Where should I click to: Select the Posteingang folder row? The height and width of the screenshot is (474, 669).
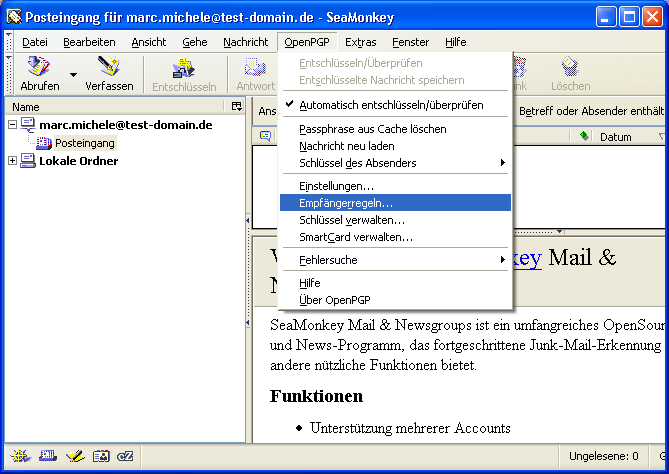click(85, 143)
